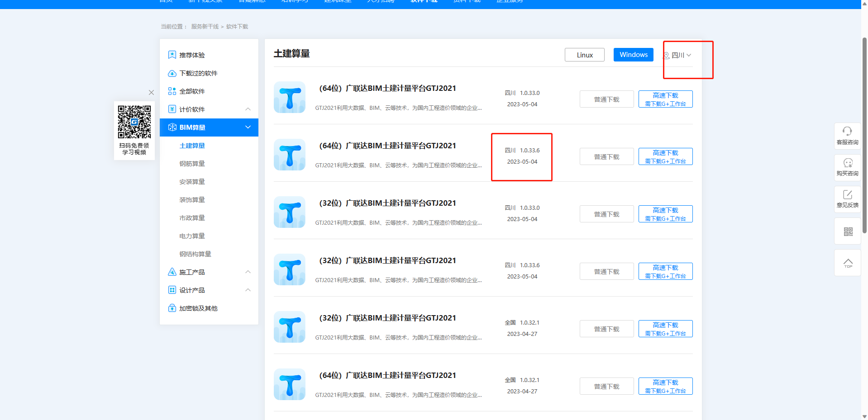Click QR code for learning videos

134,122
